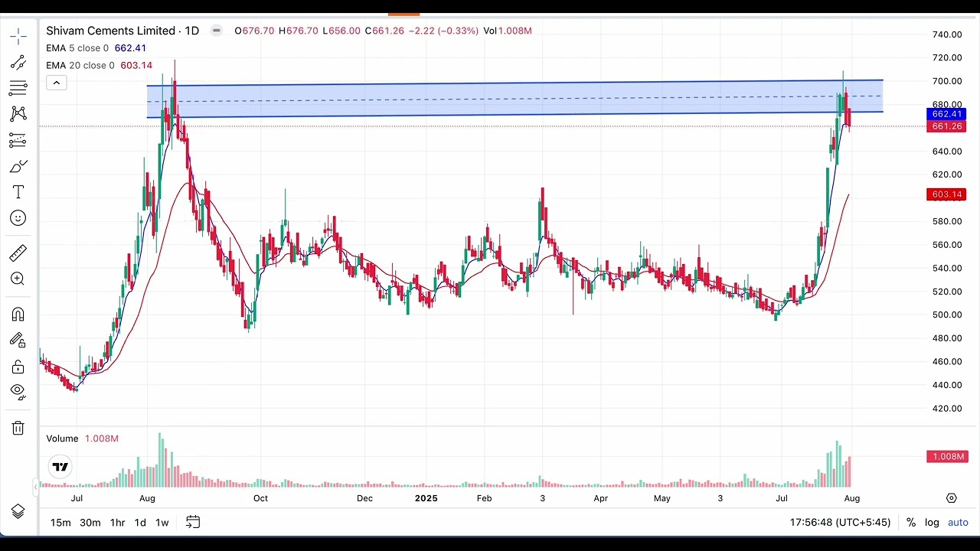This screenshot has height=551, width=980.
Task: Select the trend line drawing tool
Action: (18, 62)
